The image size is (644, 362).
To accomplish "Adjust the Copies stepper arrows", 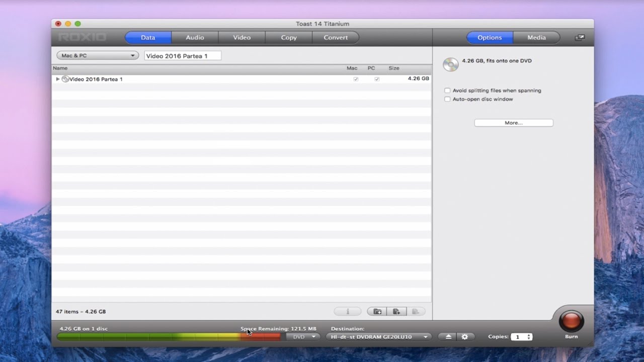I will 529,337.
